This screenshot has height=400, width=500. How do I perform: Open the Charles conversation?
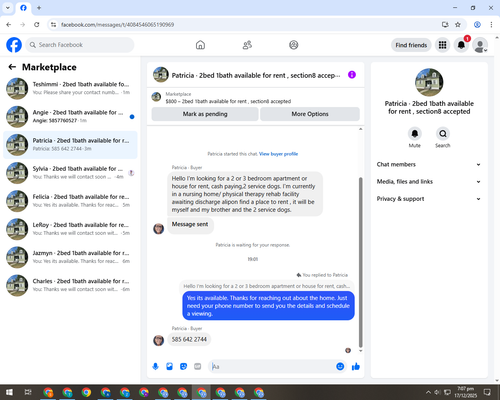(70, 285)
